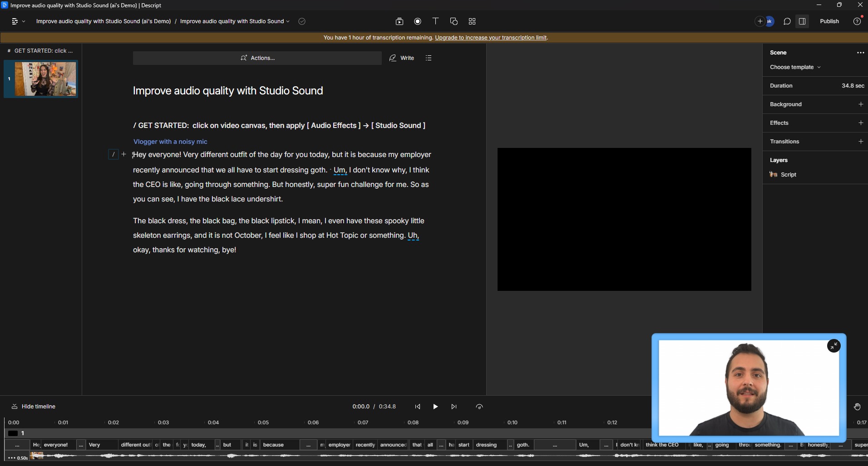This screenshot has width=868, height=466.
Task: Minimize the webcam overlay with arrows icon
Action: point(833,346)
